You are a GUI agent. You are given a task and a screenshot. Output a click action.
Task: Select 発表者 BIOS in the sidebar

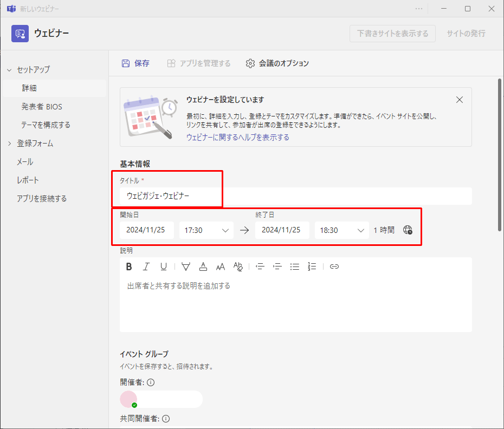(x=42, y=107)
